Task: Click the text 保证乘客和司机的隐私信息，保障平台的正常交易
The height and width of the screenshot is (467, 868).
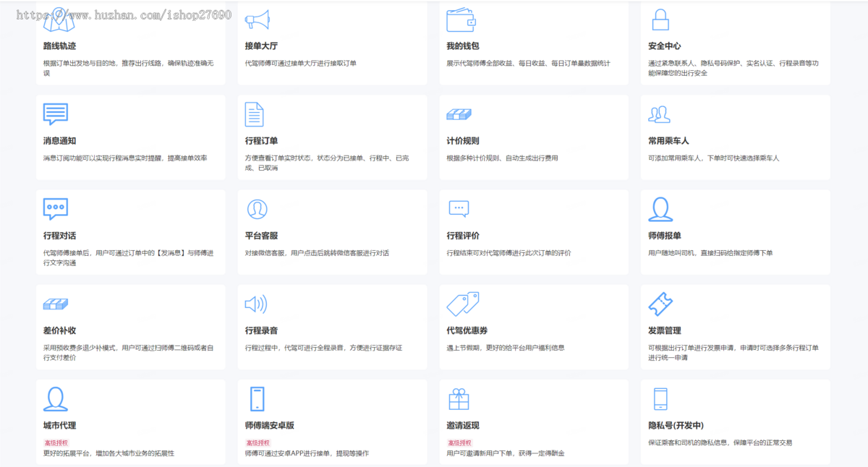Action: click(x=720, y=442)
